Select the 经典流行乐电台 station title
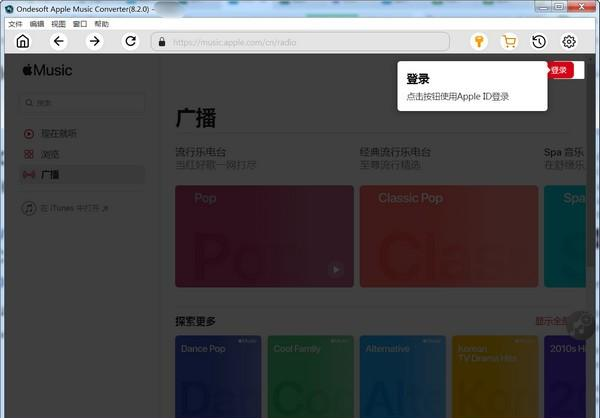 (395, 152)
